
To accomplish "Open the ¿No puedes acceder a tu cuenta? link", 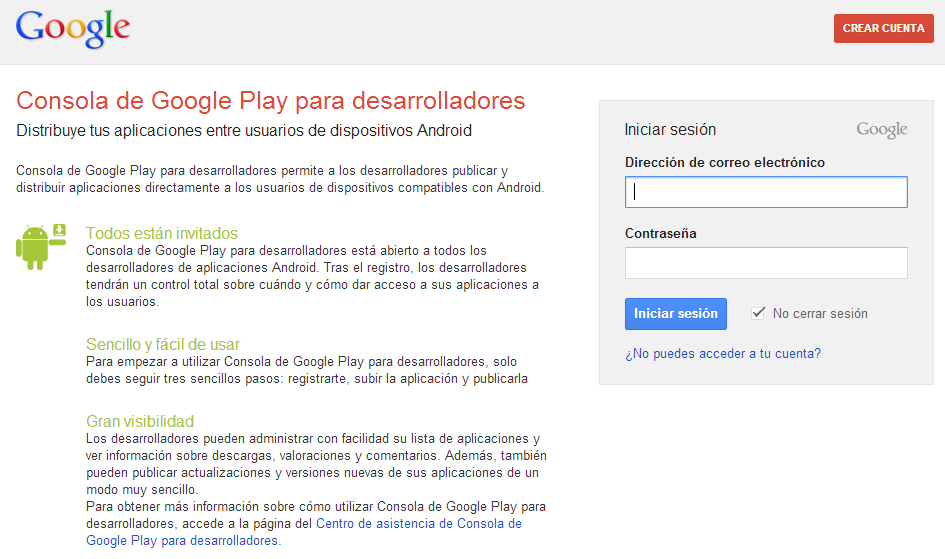I will click(x=723, y=354).
